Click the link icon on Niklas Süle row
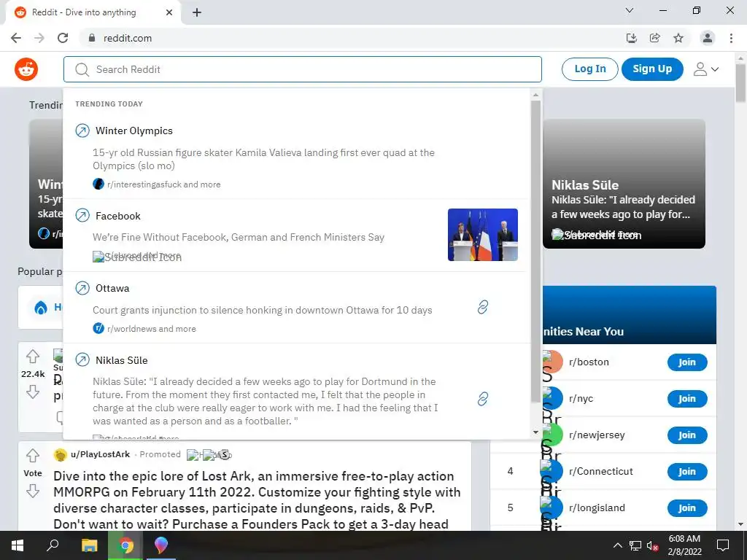Image resolution: width=747 pixels, height=560 pixels. coord(483,399)
